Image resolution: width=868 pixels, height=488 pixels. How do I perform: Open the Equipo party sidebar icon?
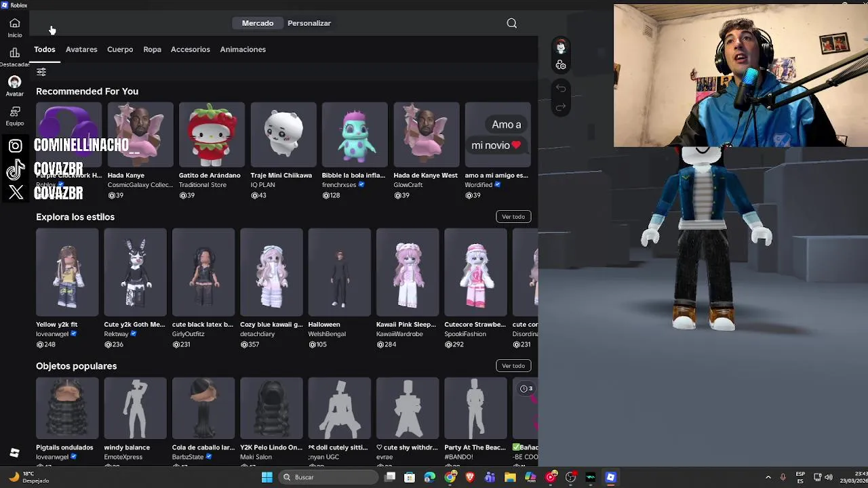(14, 116)
